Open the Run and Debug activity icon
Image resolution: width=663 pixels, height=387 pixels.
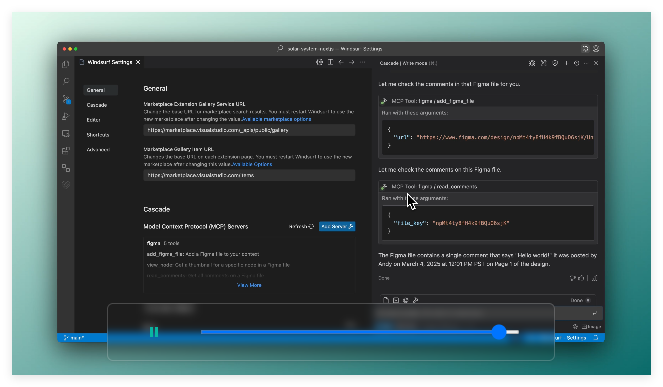point(66,116)
